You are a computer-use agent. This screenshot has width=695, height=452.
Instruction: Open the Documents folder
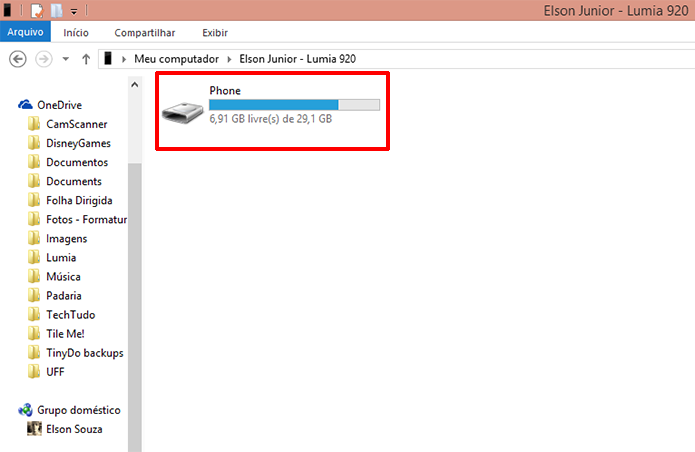[74, 181]
